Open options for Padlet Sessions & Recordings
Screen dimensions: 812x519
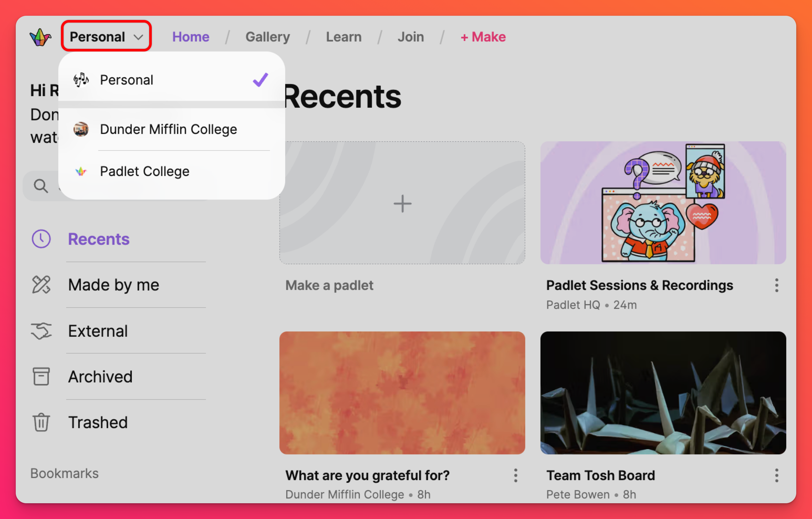(777, 285)
